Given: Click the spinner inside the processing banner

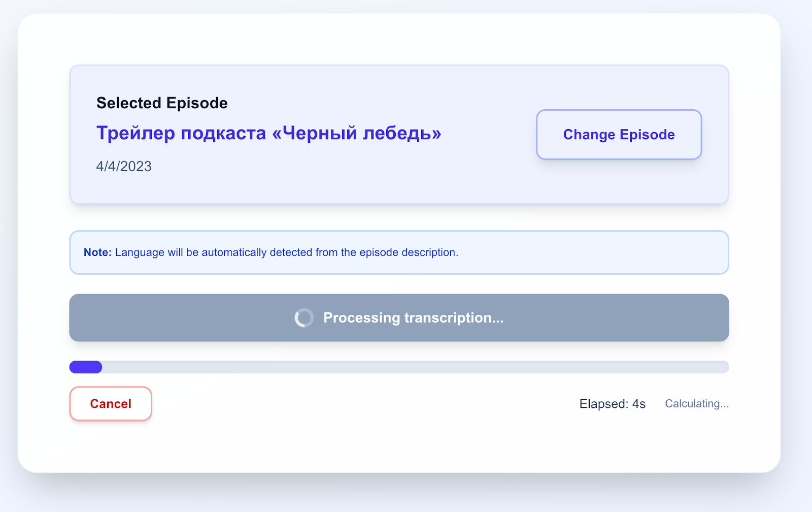Looking at the screenshot, I should 304,317.
